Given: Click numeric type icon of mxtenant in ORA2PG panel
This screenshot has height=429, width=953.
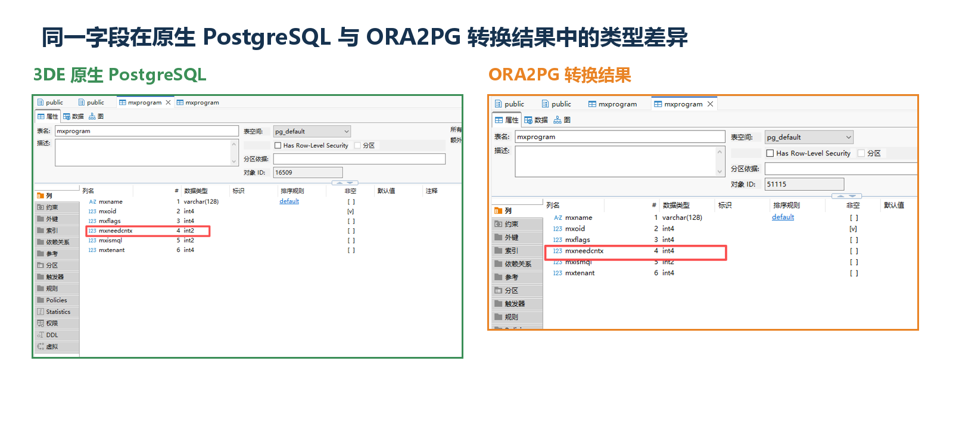Looking at the screenshot, I should (557, 273).
